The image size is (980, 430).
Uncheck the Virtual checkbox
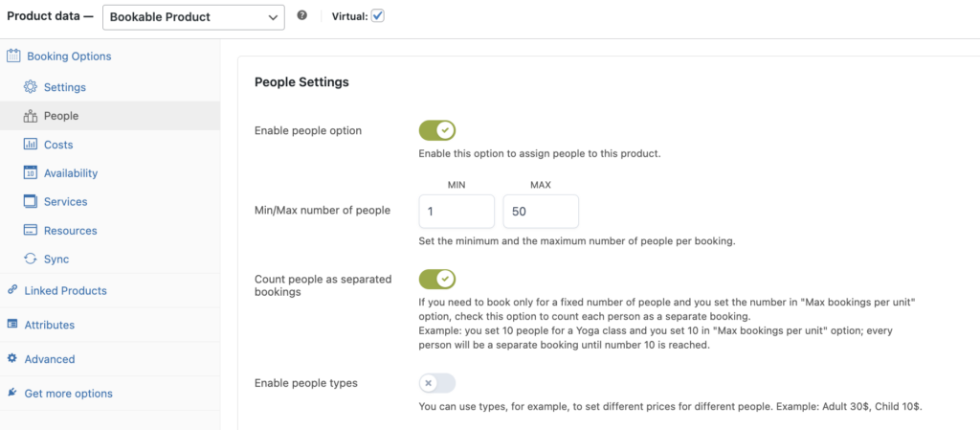pos(378,16)
